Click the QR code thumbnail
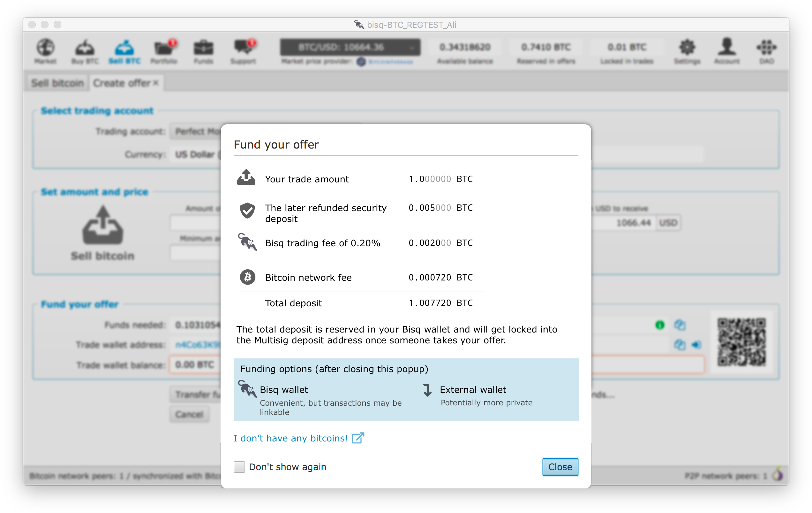Screen dimensions: 812x513 [741, 341]
